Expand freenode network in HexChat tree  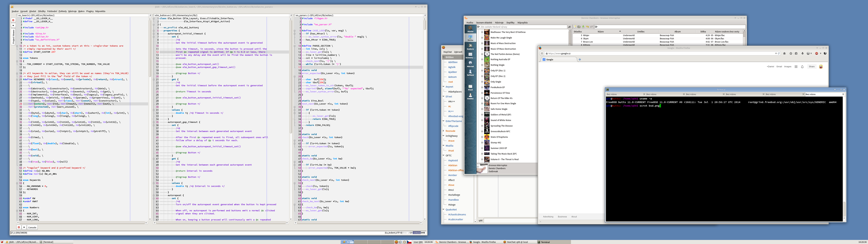click(x=443, y=131)
